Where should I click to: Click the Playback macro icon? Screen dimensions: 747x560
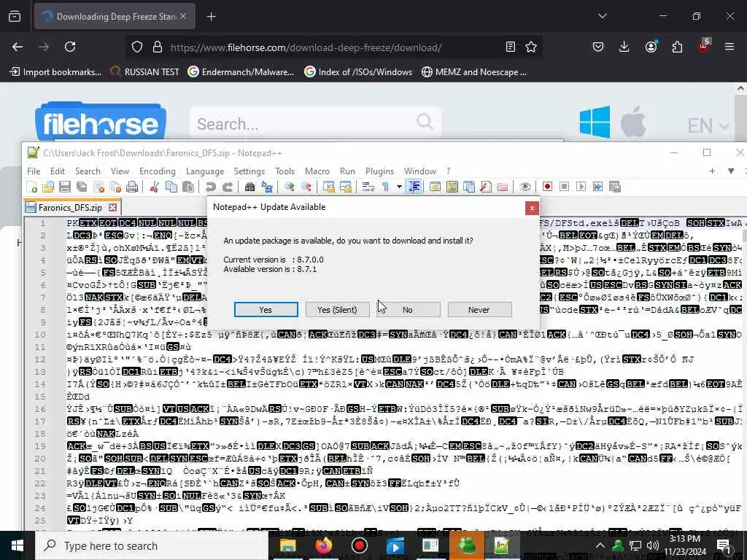[581, 187]
